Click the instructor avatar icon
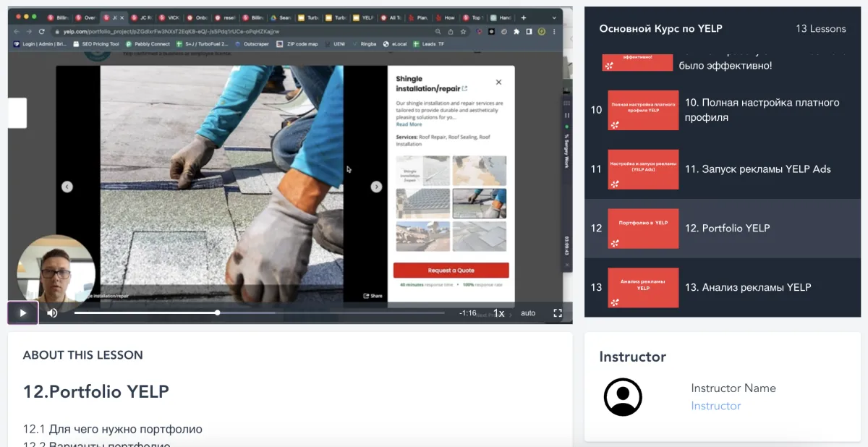This screenshot has height=447, width=868. [x=623, y=397]
